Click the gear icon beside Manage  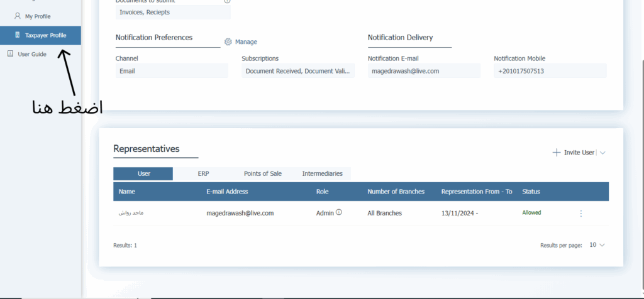point(228,42)
